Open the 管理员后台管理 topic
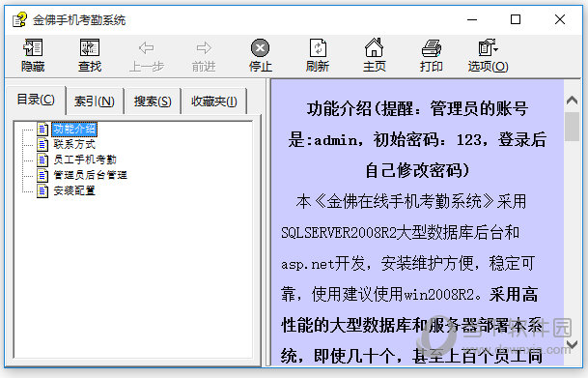 (x=90, y=175)
